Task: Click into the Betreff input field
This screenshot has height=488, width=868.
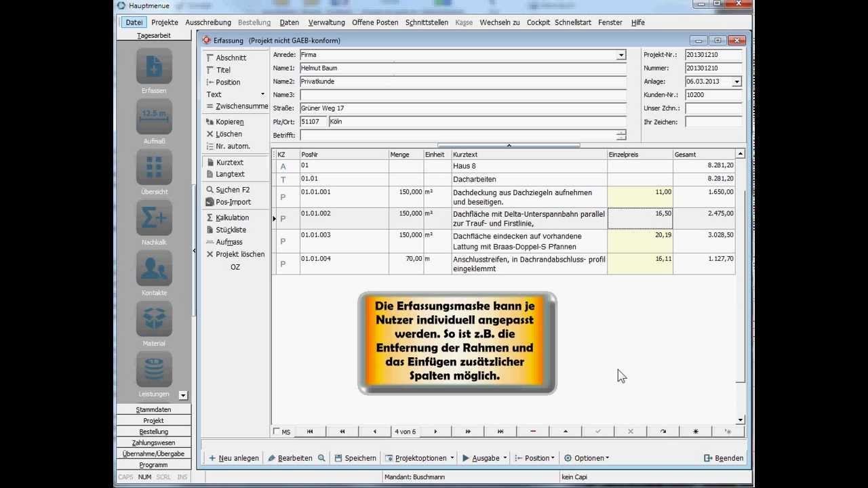Action: 458,135
